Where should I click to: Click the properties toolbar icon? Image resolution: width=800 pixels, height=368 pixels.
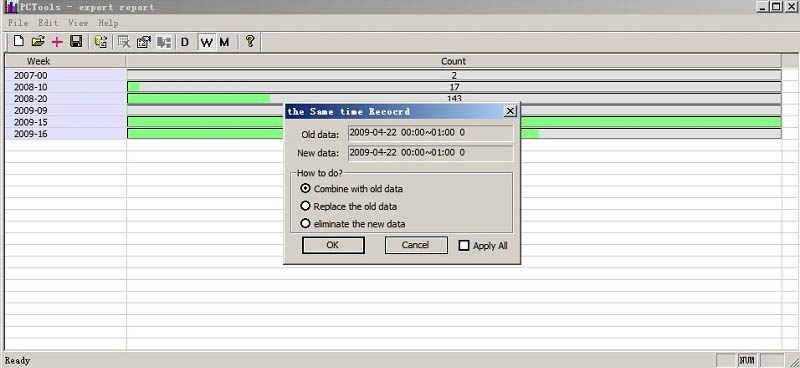coord(144,42)
